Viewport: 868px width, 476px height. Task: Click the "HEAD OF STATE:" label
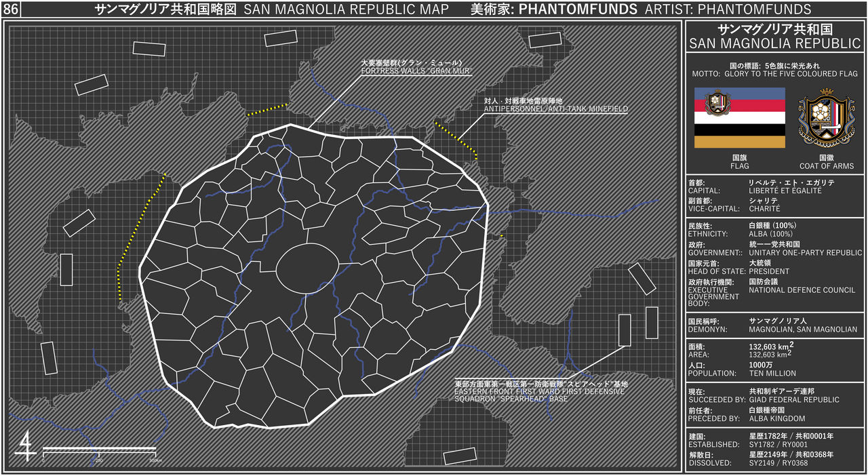pyautogui.click(x=717, y=271)
